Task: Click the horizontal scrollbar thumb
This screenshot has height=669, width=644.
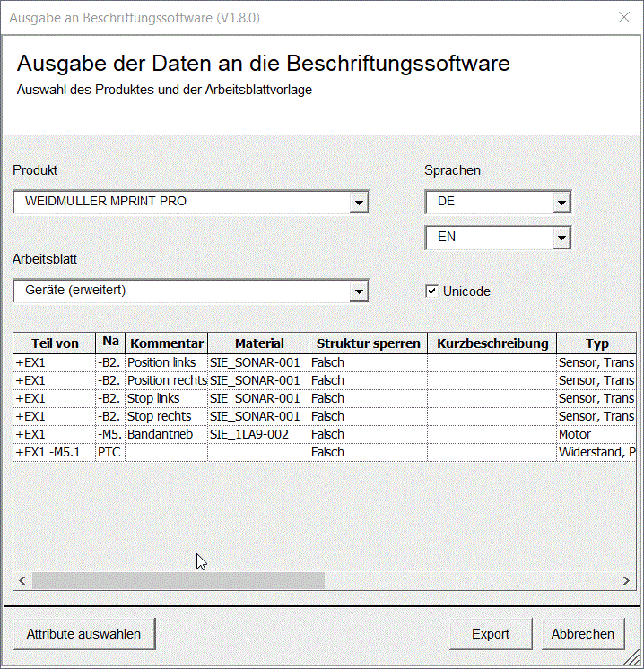Action: click(x=178, y=581)
